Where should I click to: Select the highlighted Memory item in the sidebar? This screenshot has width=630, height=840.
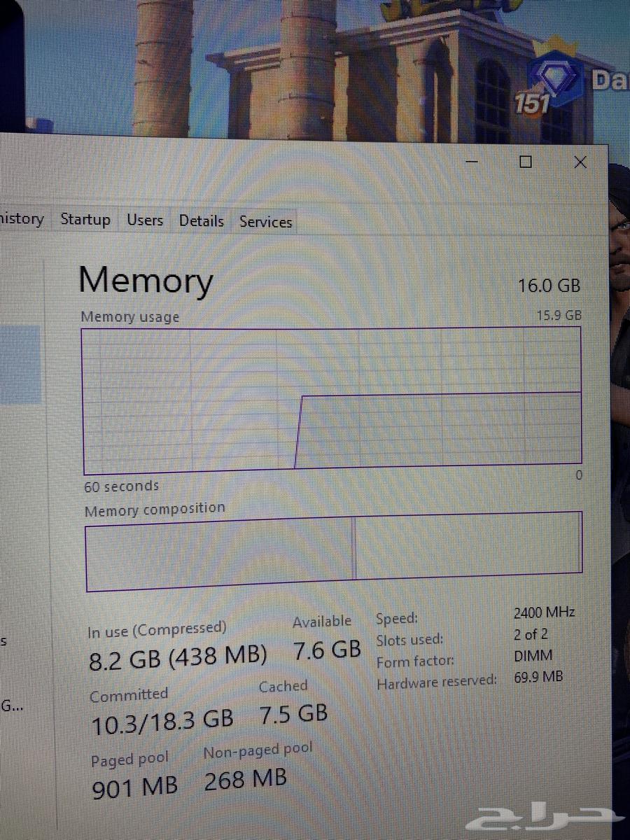point(20,365)
